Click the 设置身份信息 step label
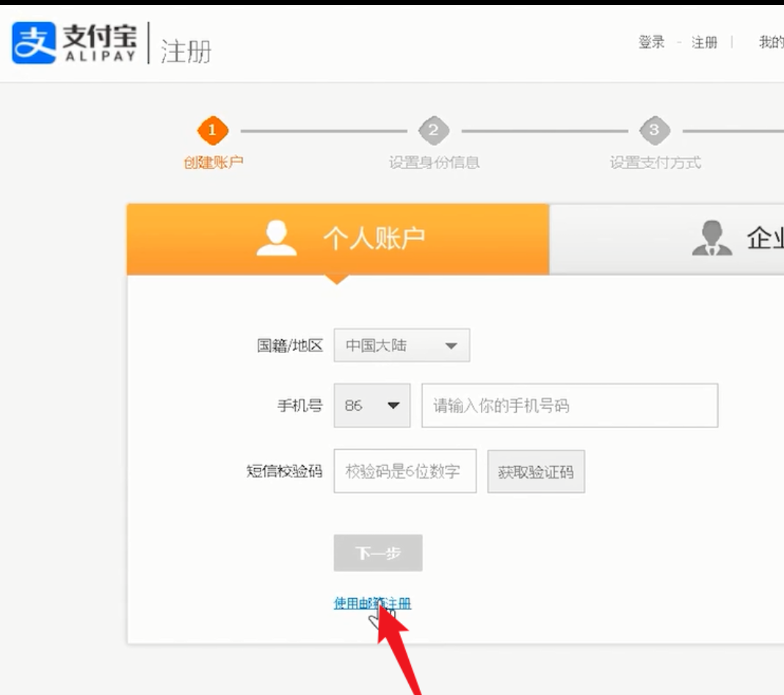 (434, 162)
